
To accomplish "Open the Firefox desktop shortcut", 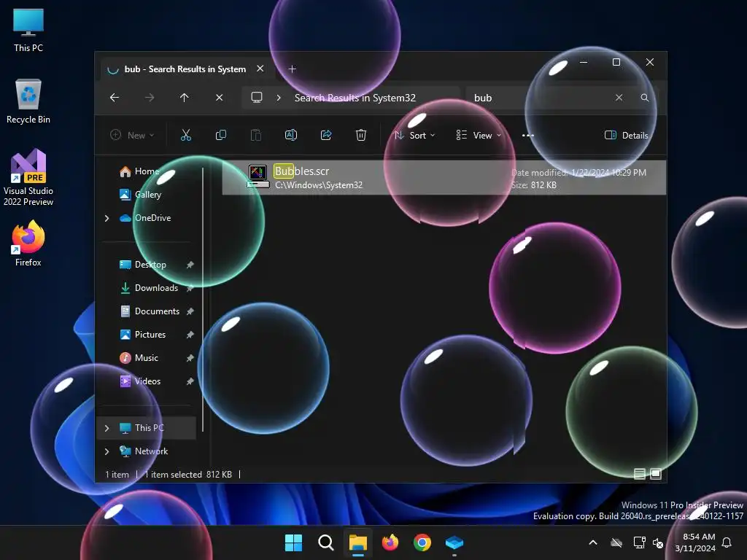I will (28, 243).
